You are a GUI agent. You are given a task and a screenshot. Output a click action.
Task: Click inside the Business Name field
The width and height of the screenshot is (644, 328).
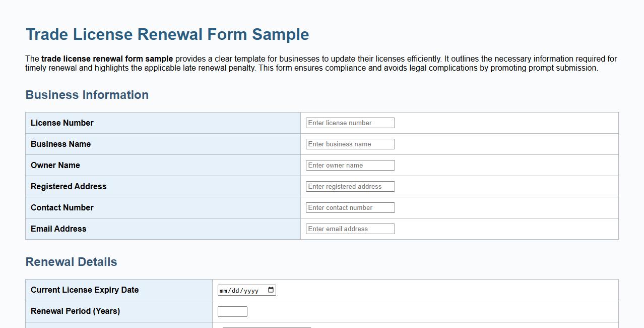(x=350, y=144)
